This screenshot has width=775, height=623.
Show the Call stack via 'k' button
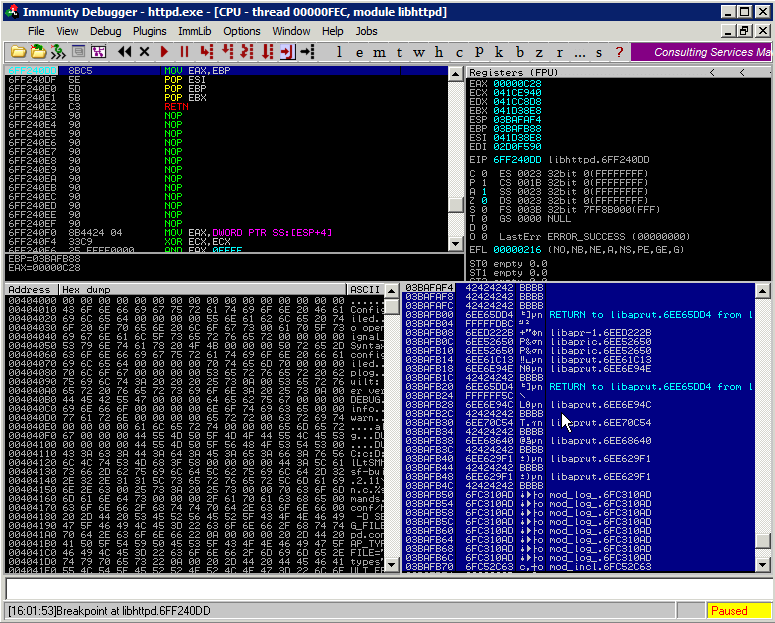[498, 52]
